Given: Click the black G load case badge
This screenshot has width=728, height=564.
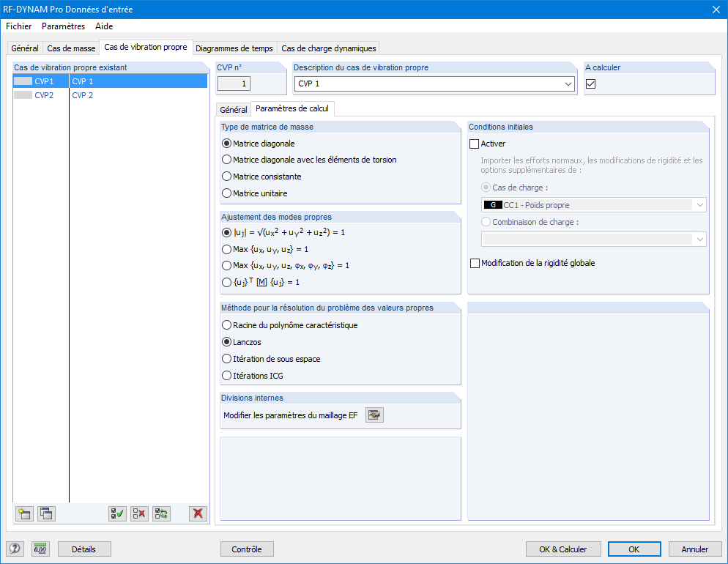Looking at the screenshot, I should point(493,204).
